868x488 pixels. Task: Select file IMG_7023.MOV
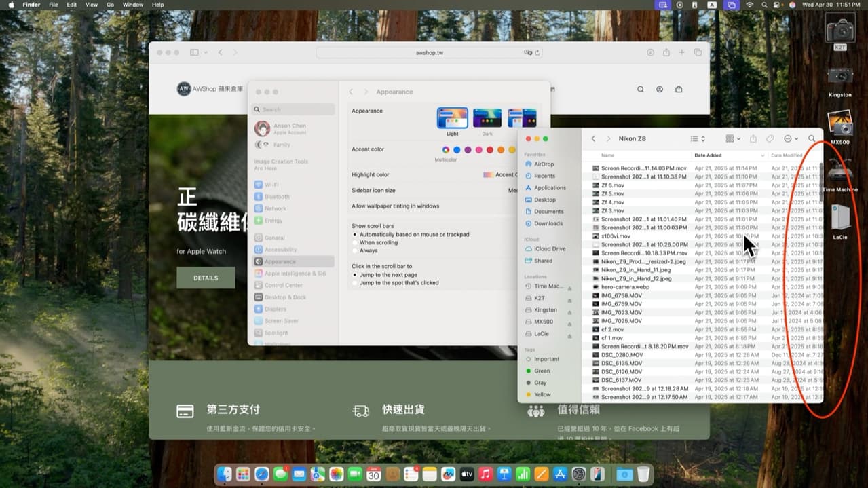[x=621, y=313]
